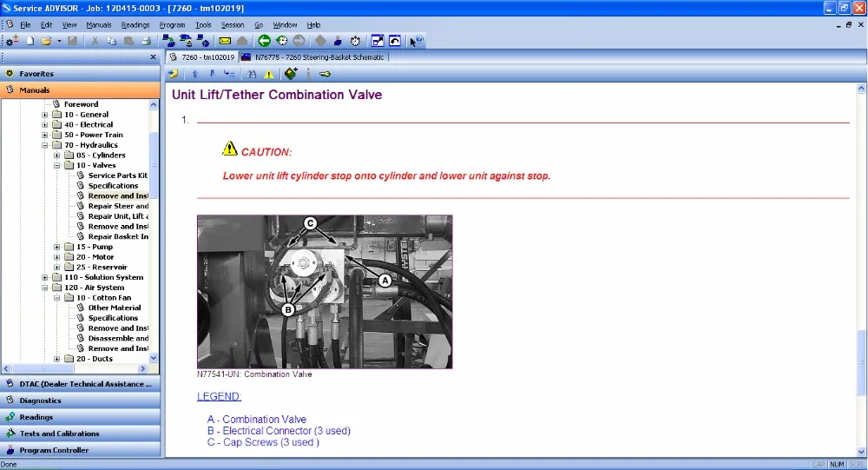The image size is (868, 470).
Task: Select the Manuals panel header
Action: [80, 89]
